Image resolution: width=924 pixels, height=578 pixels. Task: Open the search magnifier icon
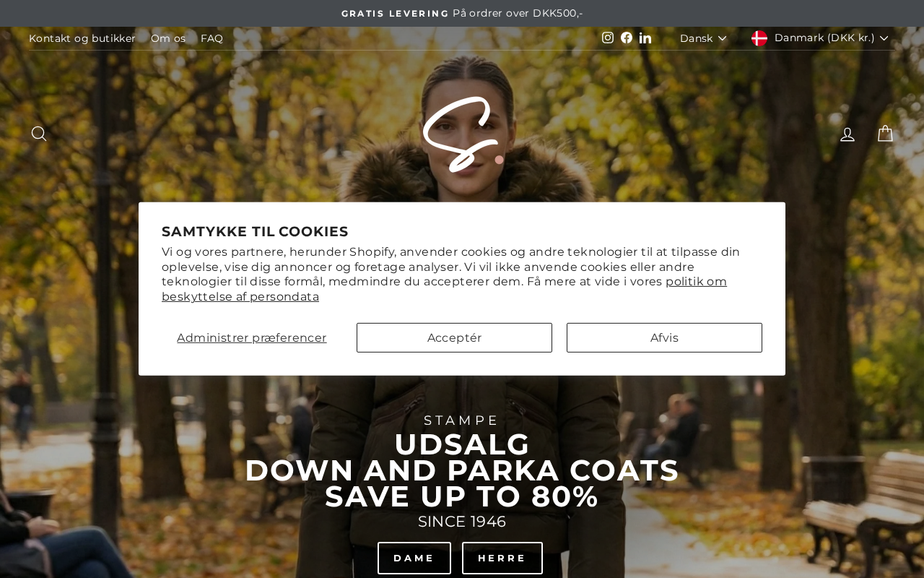point(39,134)
